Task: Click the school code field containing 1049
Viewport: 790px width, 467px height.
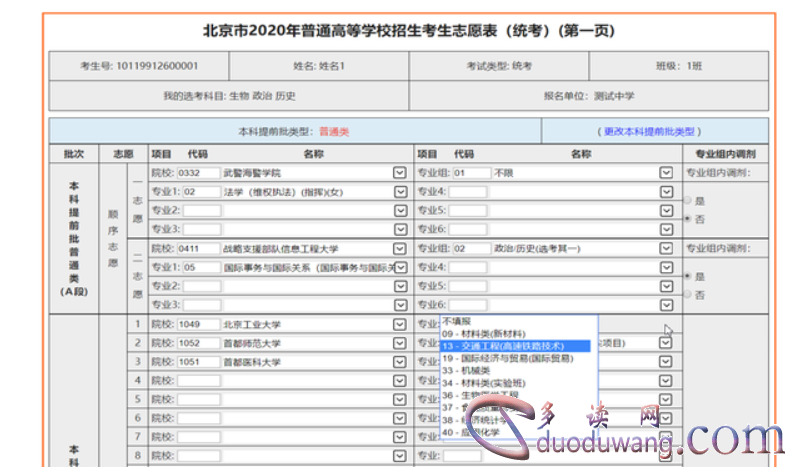Action: 199,325
